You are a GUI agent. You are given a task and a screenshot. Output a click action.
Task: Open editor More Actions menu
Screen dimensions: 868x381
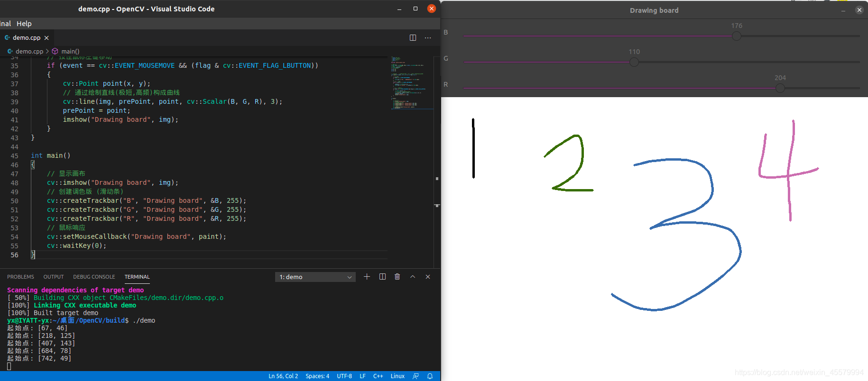428,38
